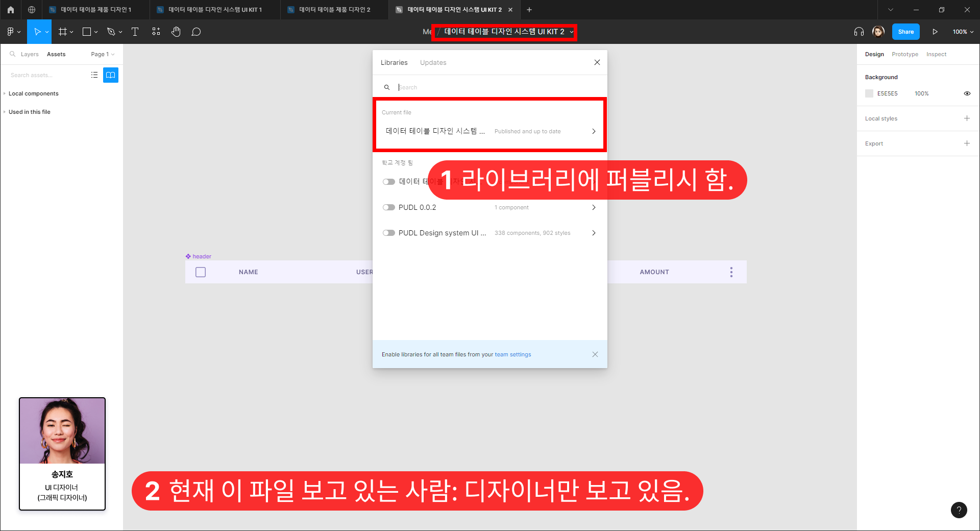Click the background opacity 100% field

pos(922,93)
